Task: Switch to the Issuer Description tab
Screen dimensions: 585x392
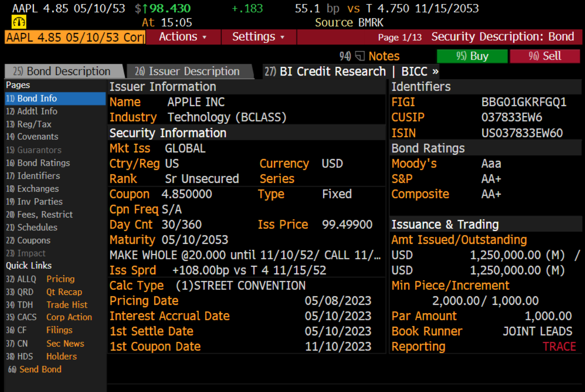Action: coord(189,72)
